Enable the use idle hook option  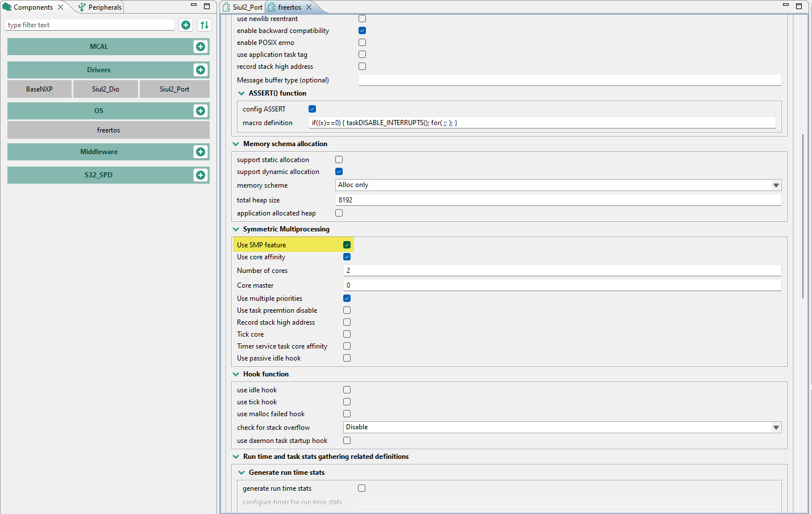pyautogui.click(x=347, y=389)
